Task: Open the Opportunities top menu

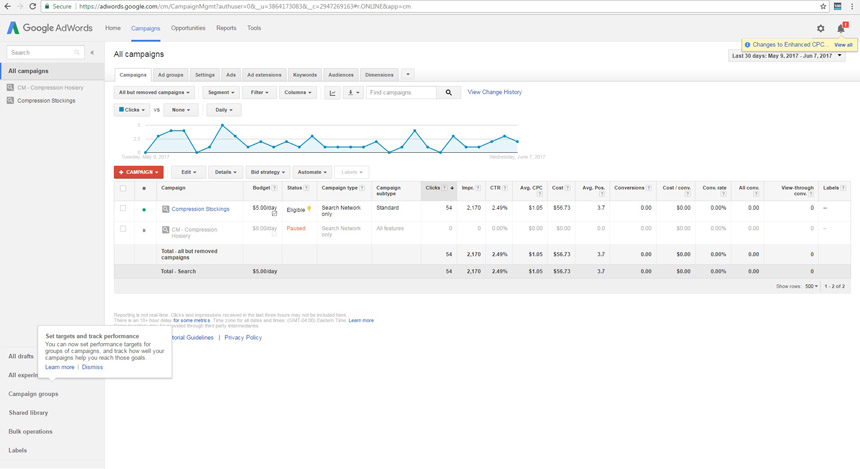Action: 188,28
